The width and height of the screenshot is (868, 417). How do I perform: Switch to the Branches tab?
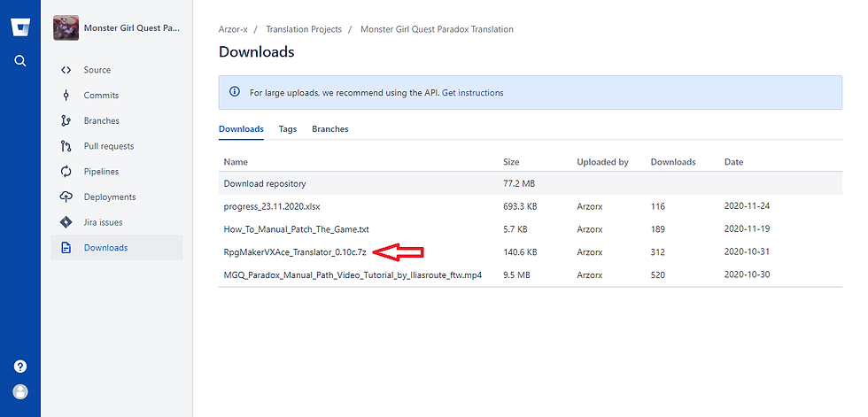tap(329, 129)
